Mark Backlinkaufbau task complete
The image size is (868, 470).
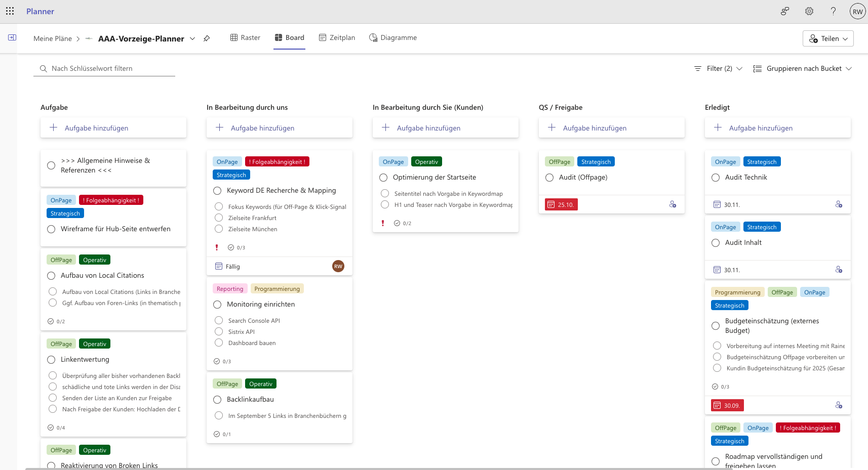(217, 400)
